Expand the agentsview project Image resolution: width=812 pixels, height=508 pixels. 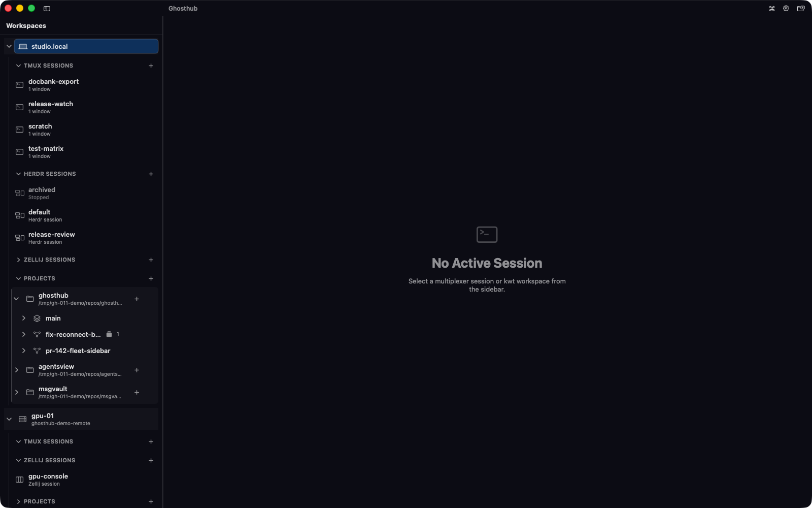click(16, 370)
